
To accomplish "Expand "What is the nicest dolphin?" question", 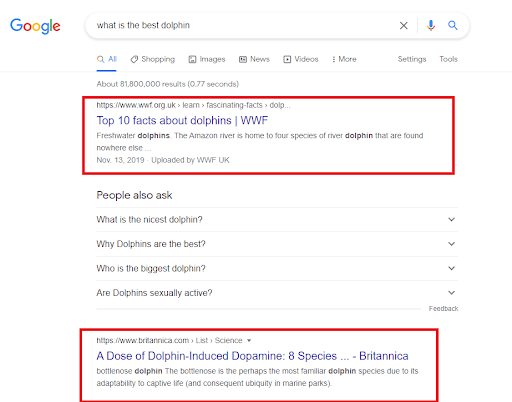I will pyautogui.click(x=277, y=220).
